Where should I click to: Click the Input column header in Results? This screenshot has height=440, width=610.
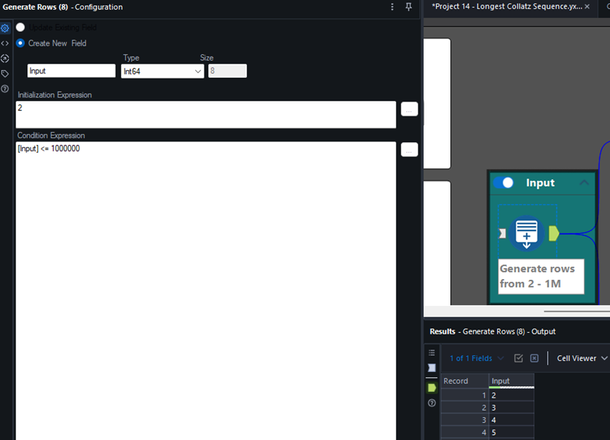click(x=511, y=381)
